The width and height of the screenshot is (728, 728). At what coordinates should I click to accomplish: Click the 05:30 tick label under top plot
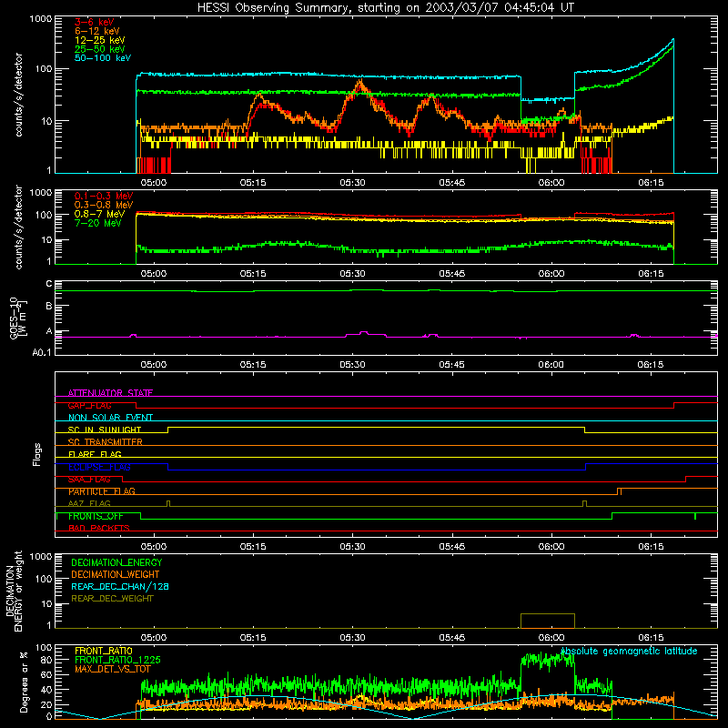coord(352,183)
